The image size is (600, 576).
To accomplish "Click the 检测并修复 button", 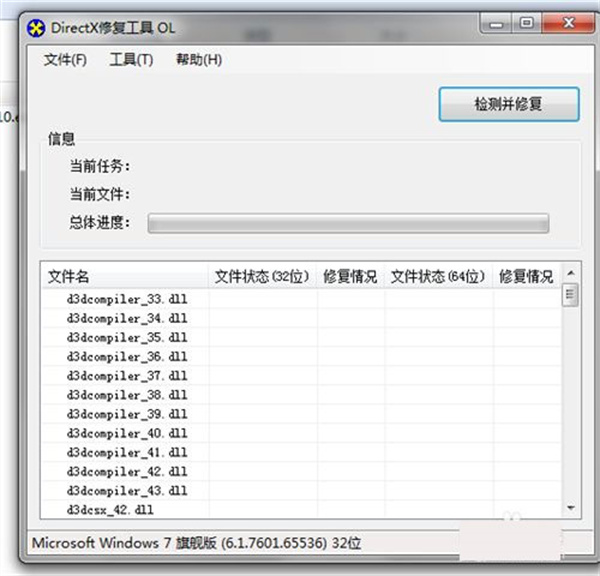I will click(x=509, y=104).
